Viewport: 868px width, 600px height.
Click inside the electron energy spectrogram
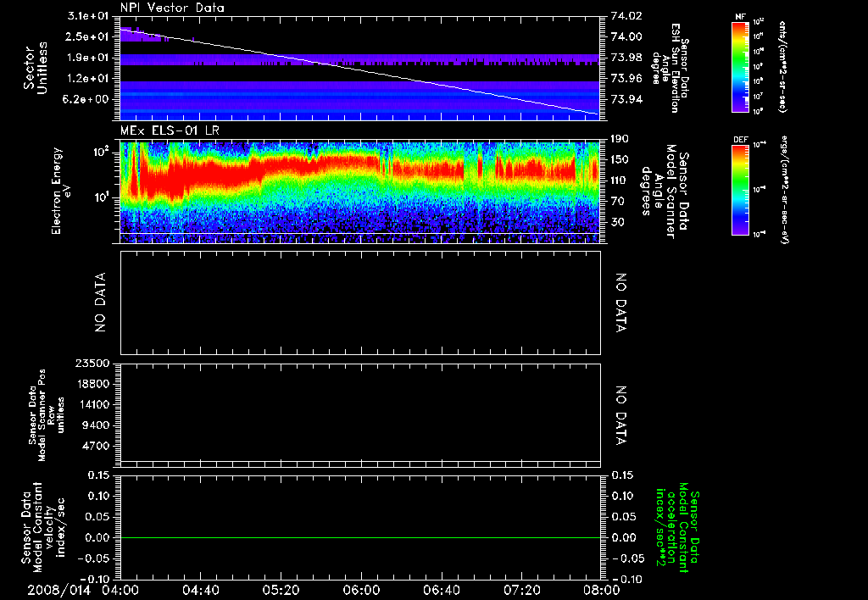coord(360,192)
